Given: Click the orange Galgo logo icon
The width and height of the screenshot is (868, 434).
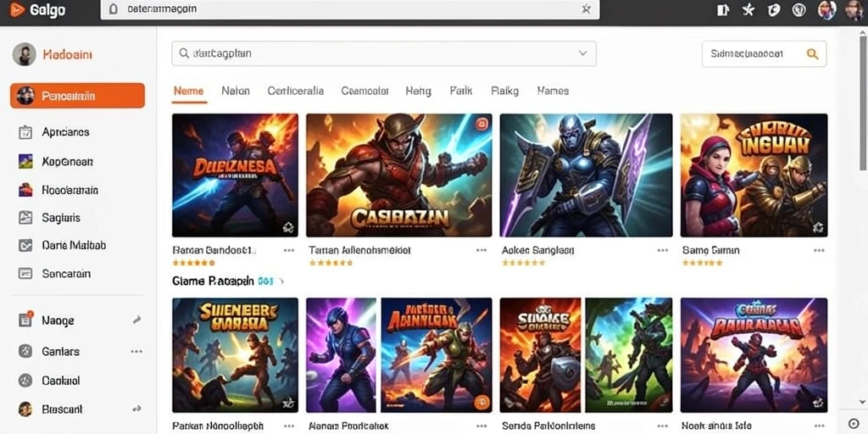Looking at the screenshot, I should click(17, 9).
